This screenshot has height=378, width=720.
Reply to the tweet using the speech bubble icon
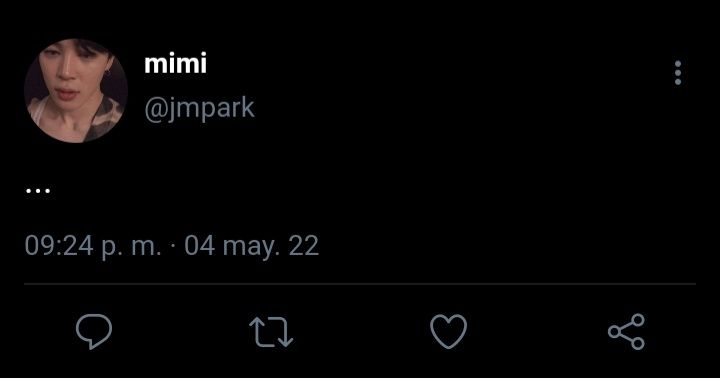point(94,331)
